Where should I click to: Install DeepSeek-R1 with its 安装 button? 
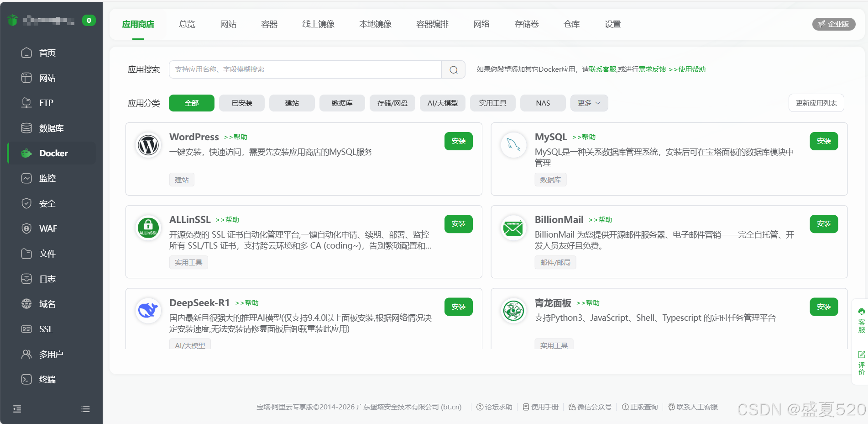459,307
